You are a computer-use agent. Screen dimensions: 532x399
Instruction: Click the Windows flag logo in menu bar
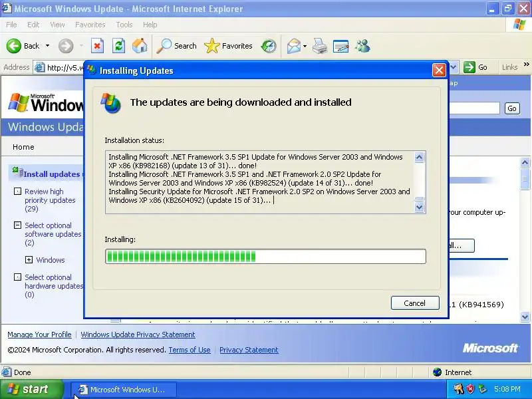[519, 25]
